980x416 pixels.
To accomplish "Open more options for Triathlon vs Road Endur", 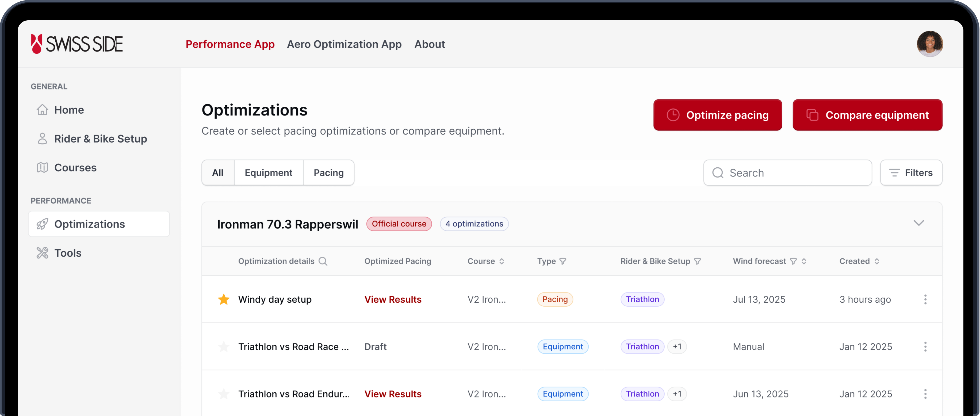I will click(x=925, y=394).
